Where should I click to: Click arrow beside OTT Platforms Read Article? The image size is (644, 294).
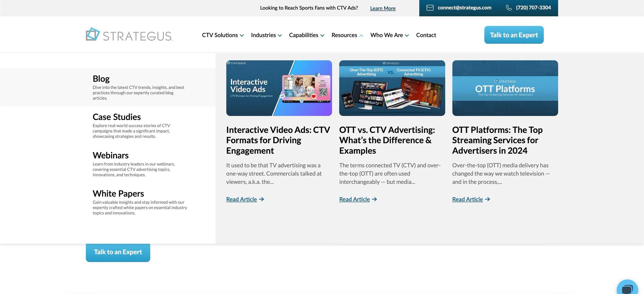tap(488, 199)
